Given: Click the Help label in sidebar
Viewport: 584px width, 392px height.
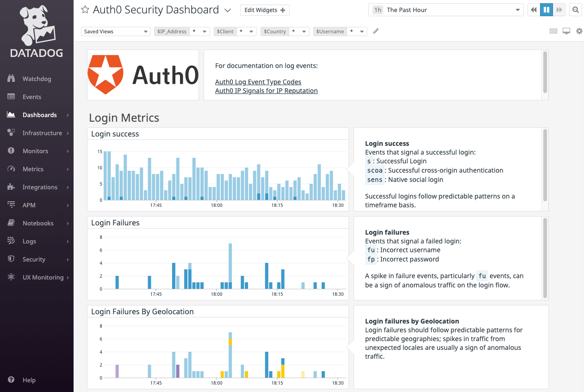Looking at the screenshot, I should (x=29, y=380).
